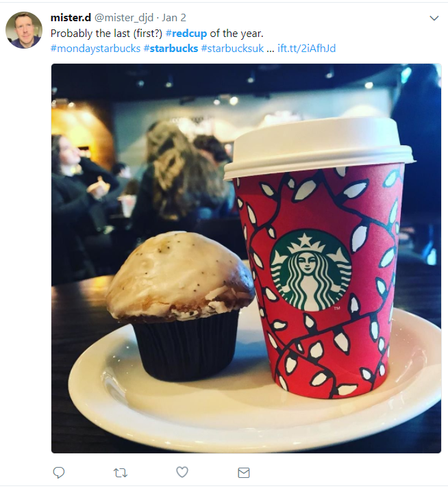Viewport: 448px width, 493px height.
Task: Open the tweet options chevron menu
Action: click(x=434, y=18)
